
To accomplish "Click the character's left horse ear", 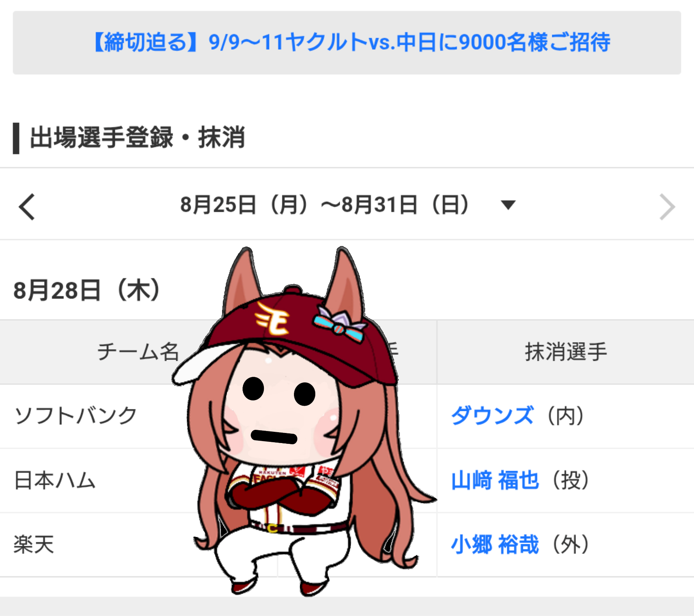I will 242,281.
